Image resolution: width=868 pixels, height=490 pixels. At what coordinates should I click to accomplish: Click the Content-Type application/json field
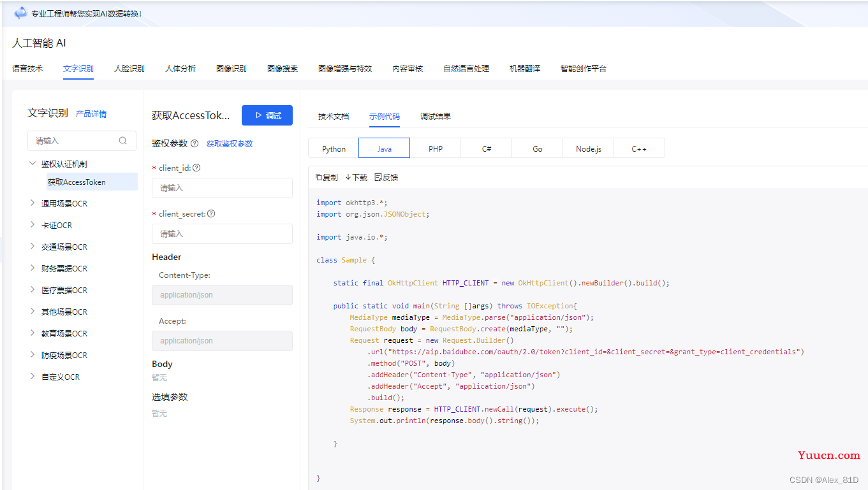[x=222, y=295]
